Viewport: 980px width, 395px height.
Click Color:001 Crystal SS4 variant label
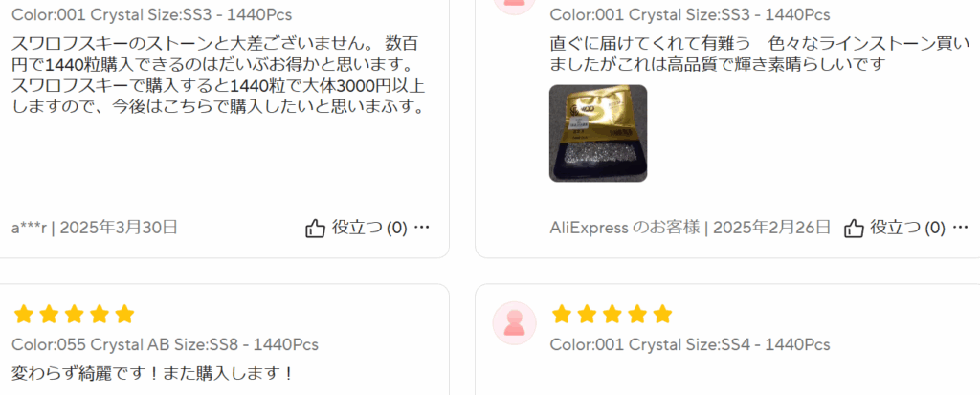pos(690,344)
